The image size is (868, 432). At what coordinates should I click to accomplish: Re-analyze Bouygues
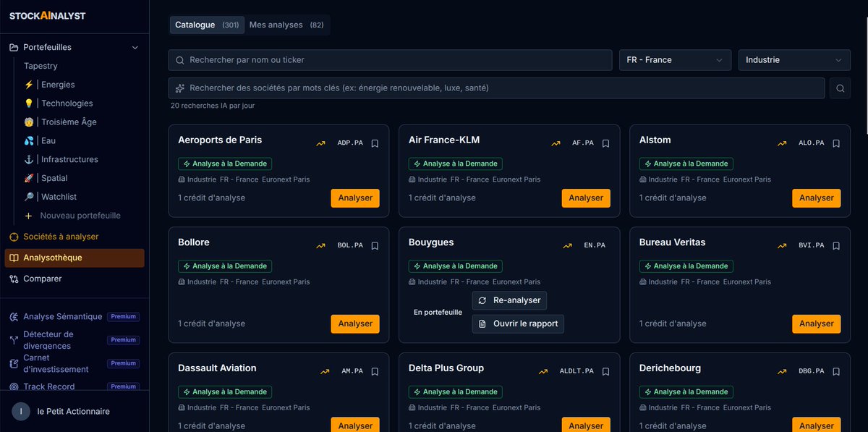pos(509,300)
